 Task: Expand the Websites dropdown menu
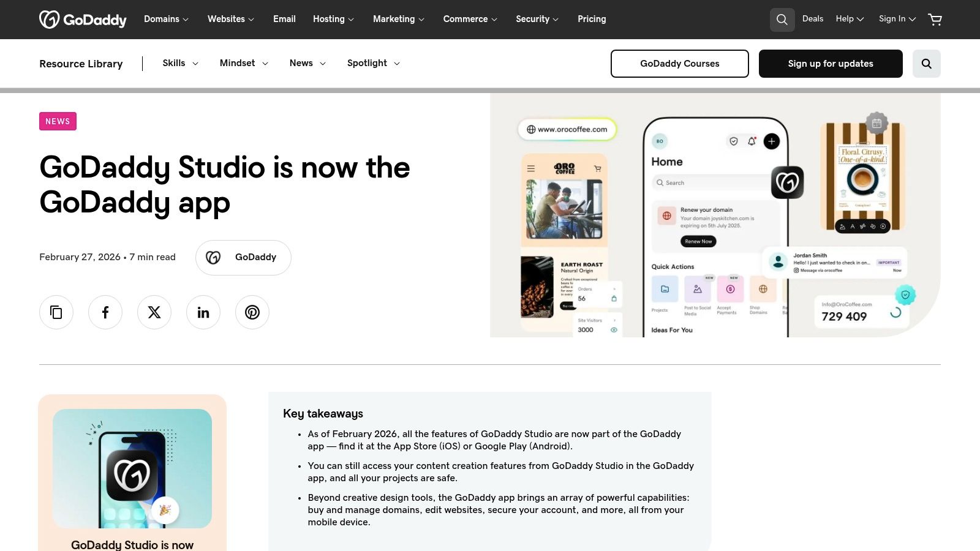tap(230, 19)
